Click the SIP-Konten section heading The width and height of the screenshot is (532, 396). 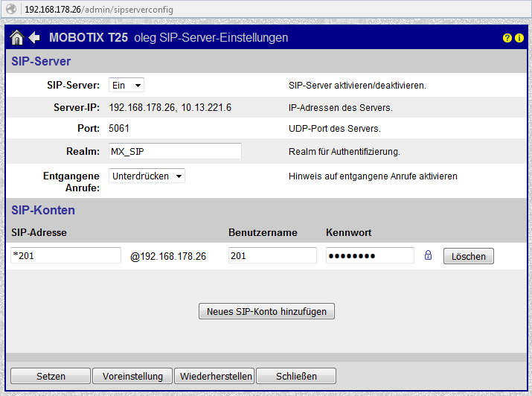coord(43,210)
